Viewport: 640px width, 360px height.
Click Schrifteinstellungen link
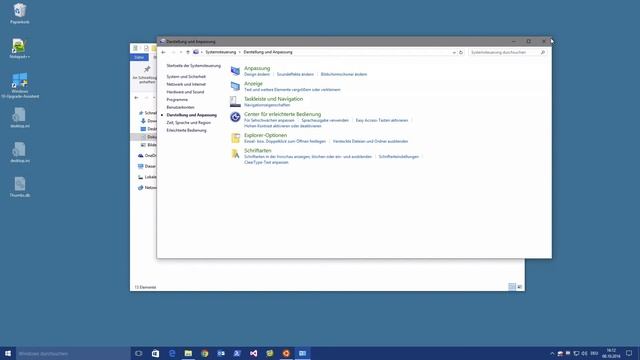(398, 157)
